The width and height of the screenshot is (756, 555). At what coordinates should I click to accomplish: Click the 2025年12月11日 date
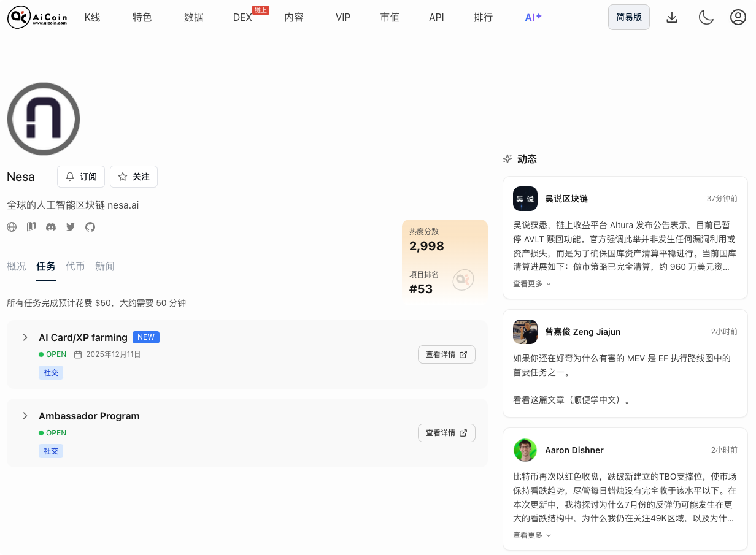coord(114,354)
